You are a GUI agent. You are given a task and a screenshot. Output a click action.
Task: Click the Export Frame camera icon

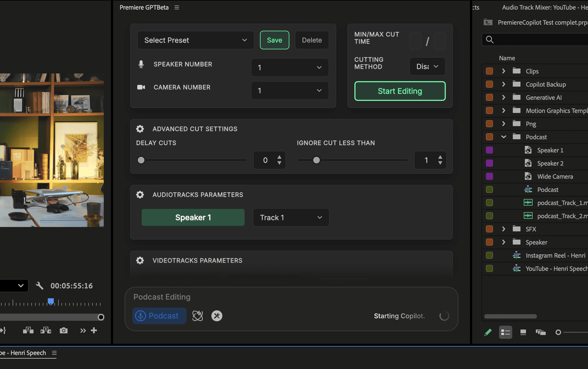click(x=64, y=330)
